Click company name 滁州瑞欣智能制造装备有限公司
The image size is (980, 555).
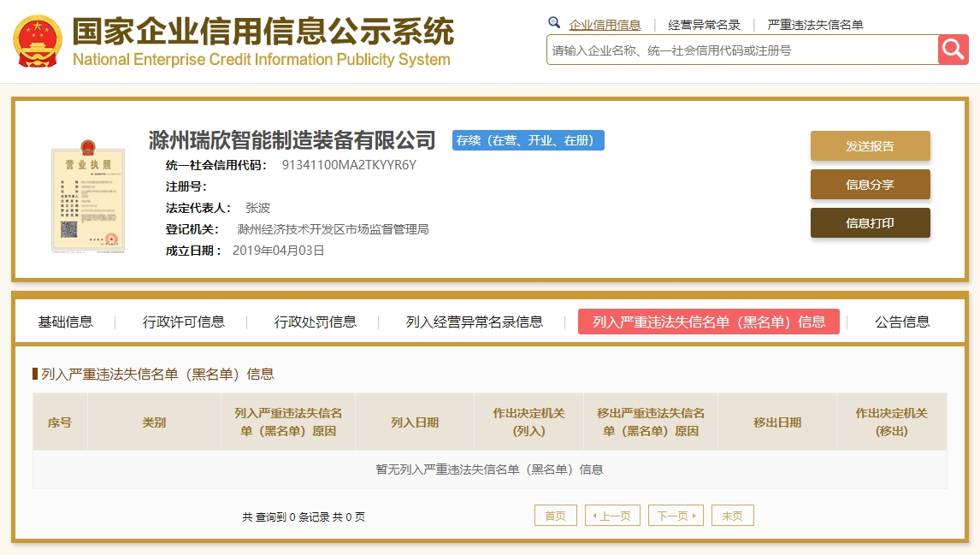click(x=292, y=140)
